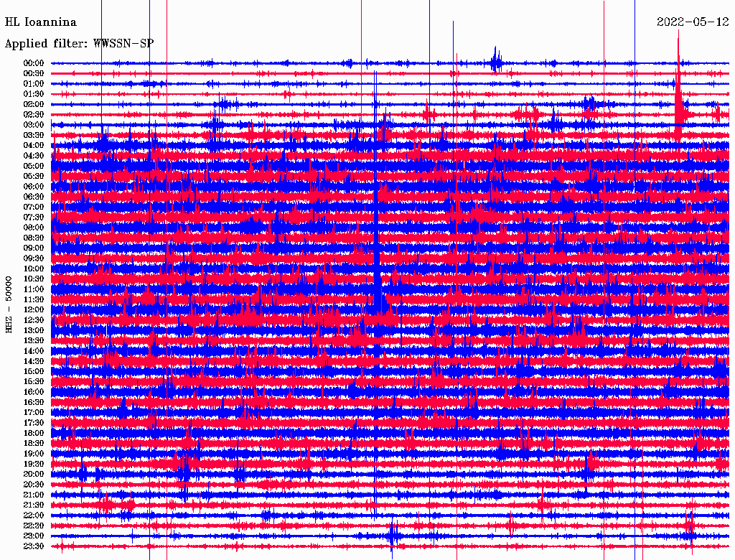Click the 08:00 time label
This screenshot has width=735, height=560.
click(34, 228)
